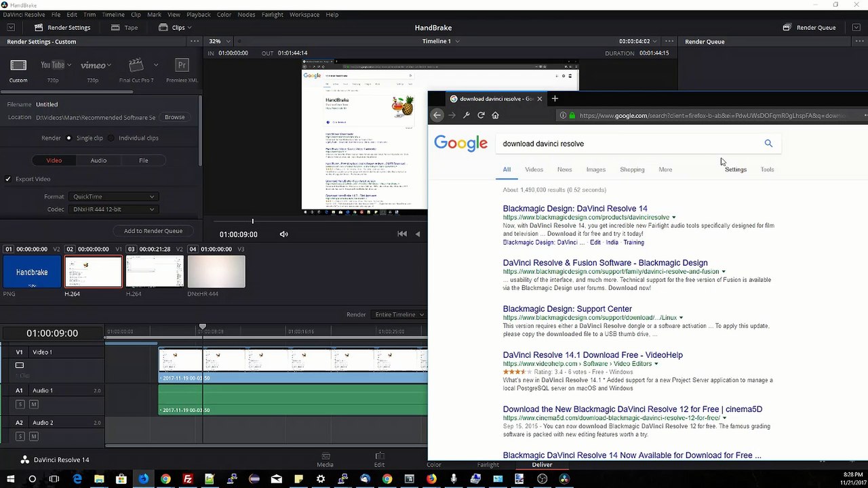Play reverse in the viewer
Viewport: 868px width, 488px height.
tap(418, 234)
